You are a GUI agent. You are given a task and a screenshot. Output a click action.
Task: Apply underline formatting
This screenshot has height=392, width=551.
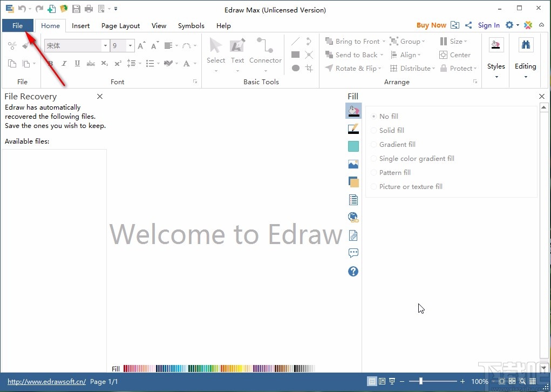coord(77,63)
